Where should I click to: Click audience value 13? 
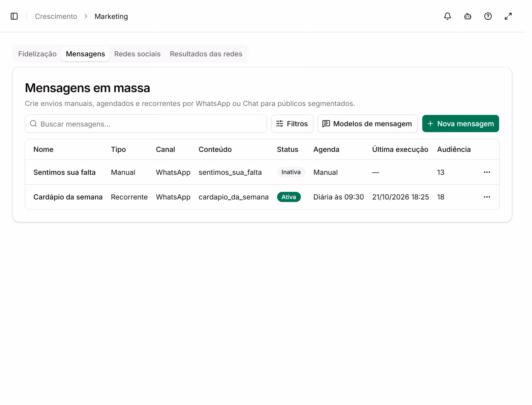click(x=441, y=172)
